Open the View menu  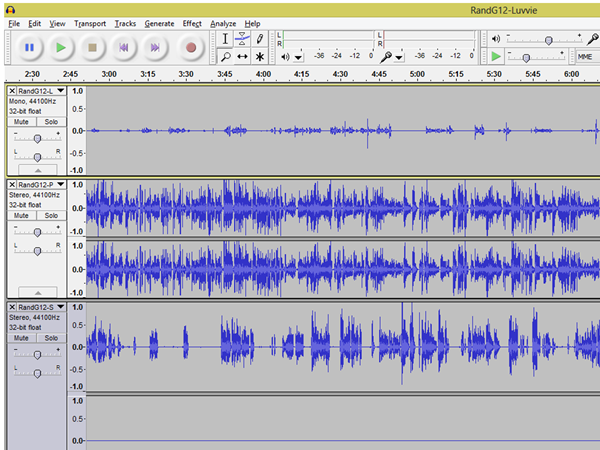pos(57,24)
